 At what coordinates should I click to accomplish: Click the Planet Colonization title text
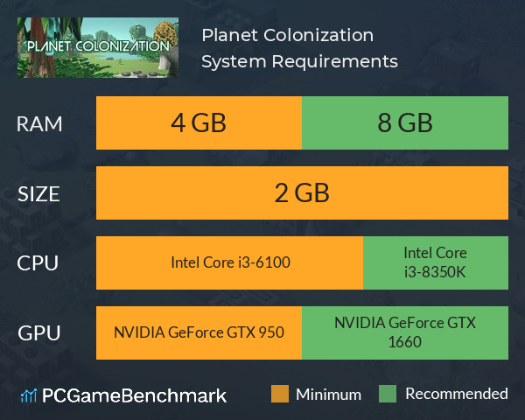[x=288, y=35]
